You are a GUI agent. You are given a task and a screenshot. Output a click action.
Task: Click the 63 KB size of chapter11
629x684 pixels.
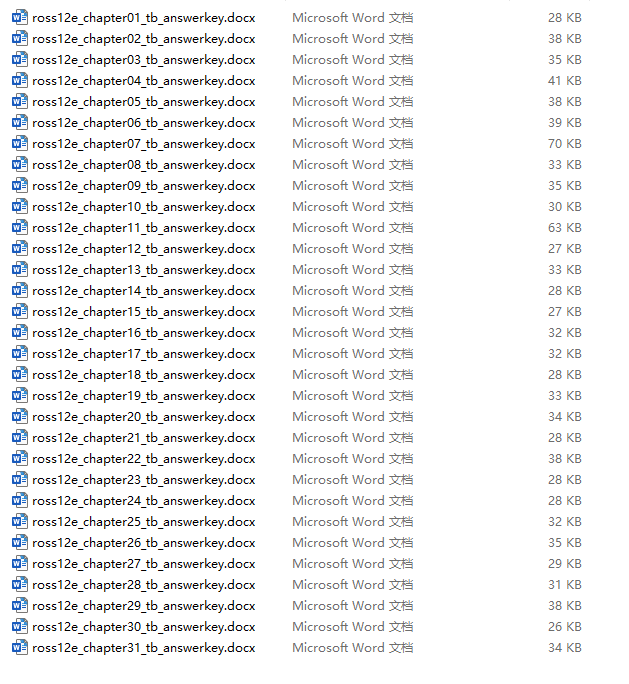[x=565, y=228]
